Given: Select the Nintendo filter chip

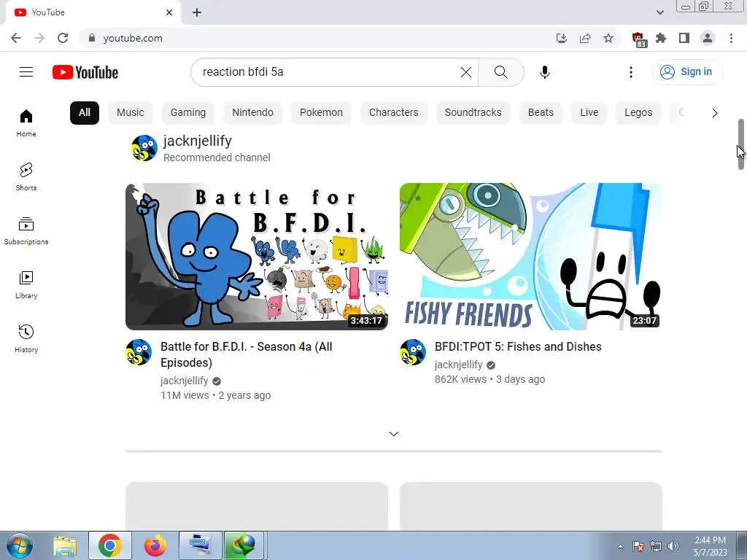Looking at the screenshot, I should click(x=252, y=113).
